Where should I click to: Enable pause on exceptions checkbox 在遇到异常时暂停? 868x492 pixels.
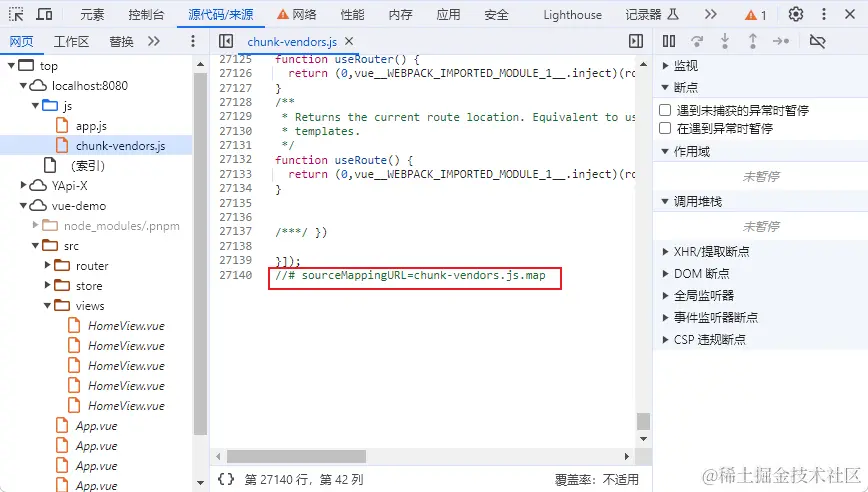click(665, 128)
